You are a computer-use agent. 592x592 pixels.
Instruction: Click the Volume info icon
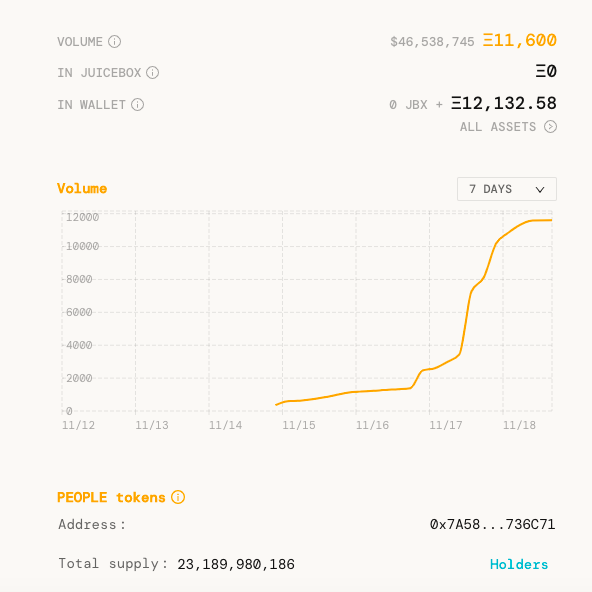(114, 42)
